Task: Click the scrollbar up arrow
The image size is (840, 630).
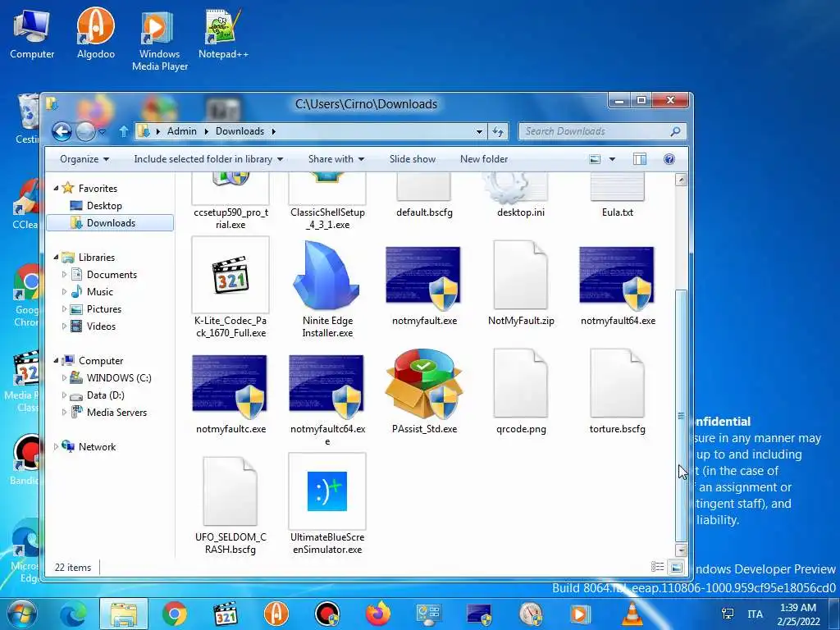Action: [x=681, y=180]
